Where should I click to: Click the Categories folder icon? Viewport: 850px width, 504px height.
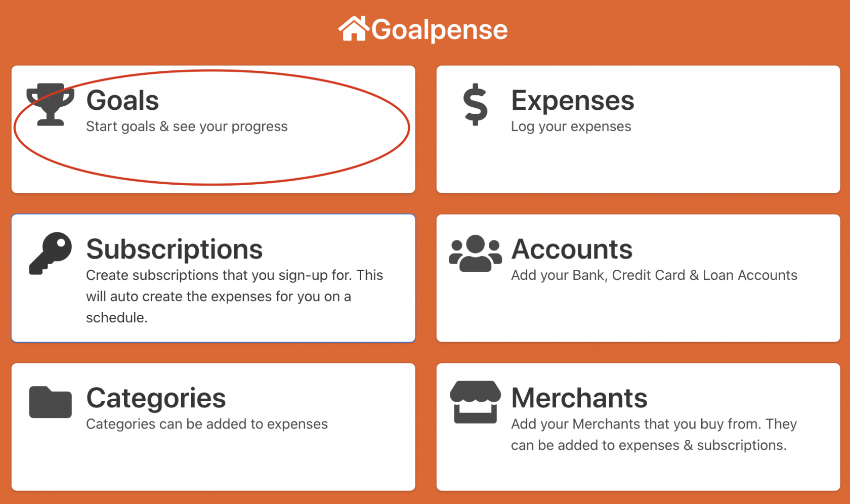click(50, 402)
